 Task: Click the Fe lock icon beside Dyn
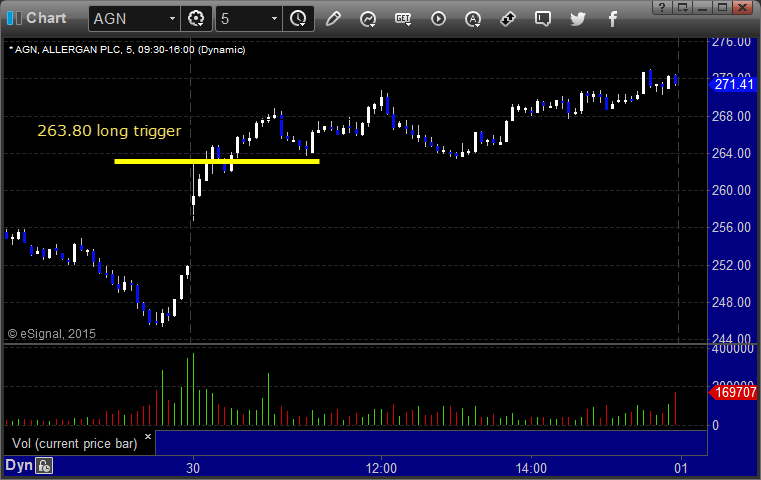click(x=44, y=466)
